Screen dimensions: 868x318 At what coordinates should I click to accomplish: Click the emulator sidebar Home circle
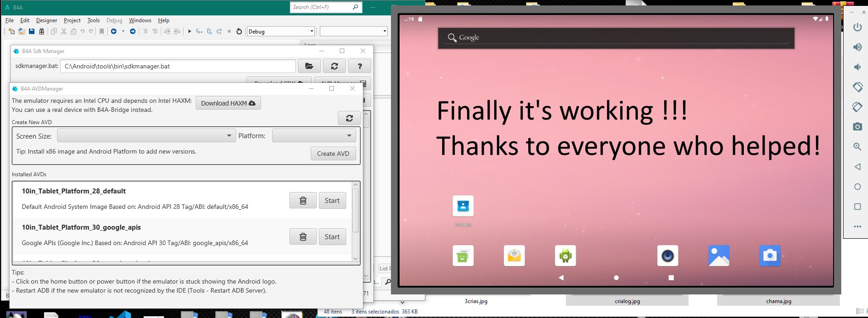857,187
